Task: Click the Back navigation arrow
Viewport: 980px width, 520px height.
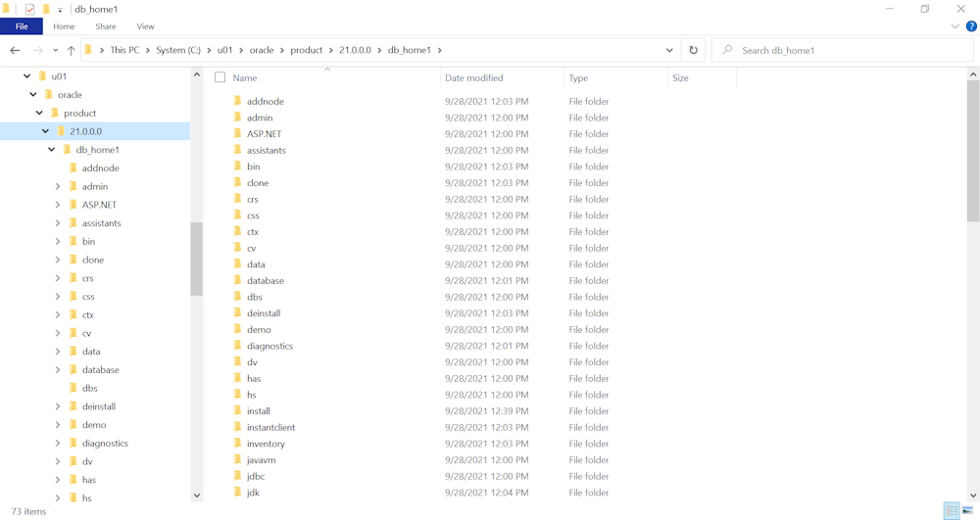Action: (15, 50)
